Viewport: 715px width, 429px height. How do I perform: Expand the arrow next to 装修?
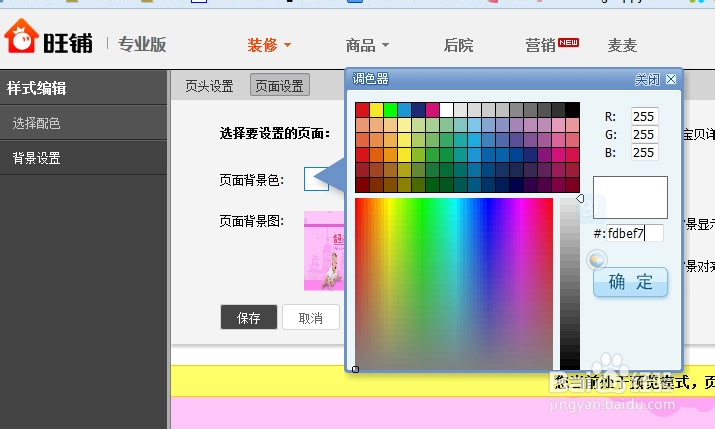287,45
